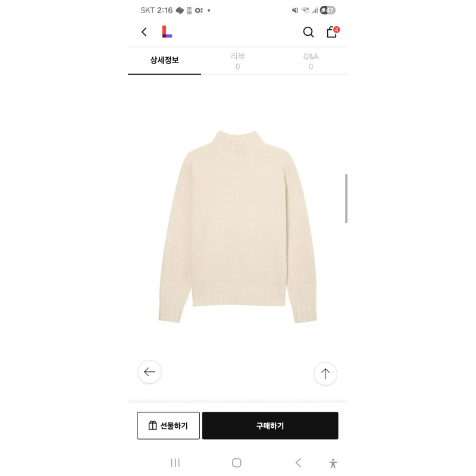This screenshot has width=476, height=476.
Task: Select the 상세정보 tab
Action: pyautogui.click(x=165, y=61)
